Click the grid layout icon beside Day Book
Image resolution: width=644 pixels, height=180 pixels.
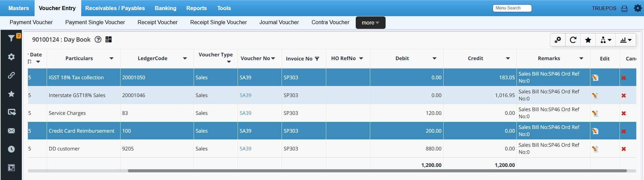pyautogui.click(x=108, y=39)
